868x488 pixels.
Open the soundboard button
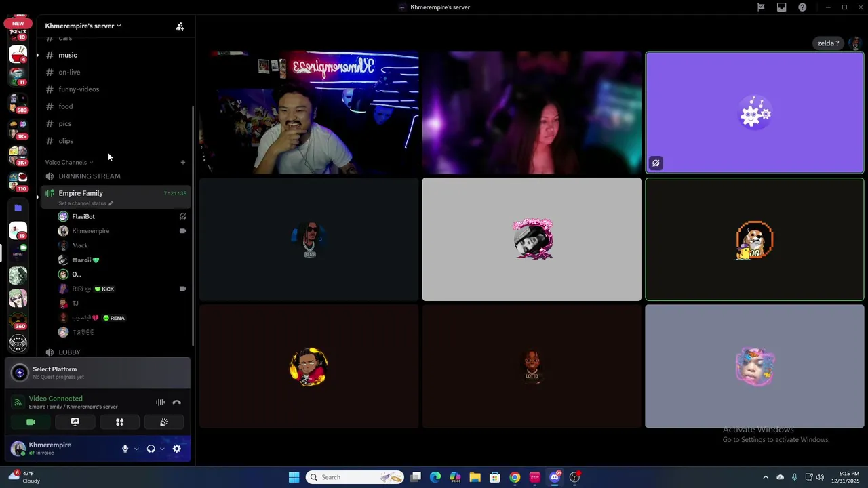164,422
